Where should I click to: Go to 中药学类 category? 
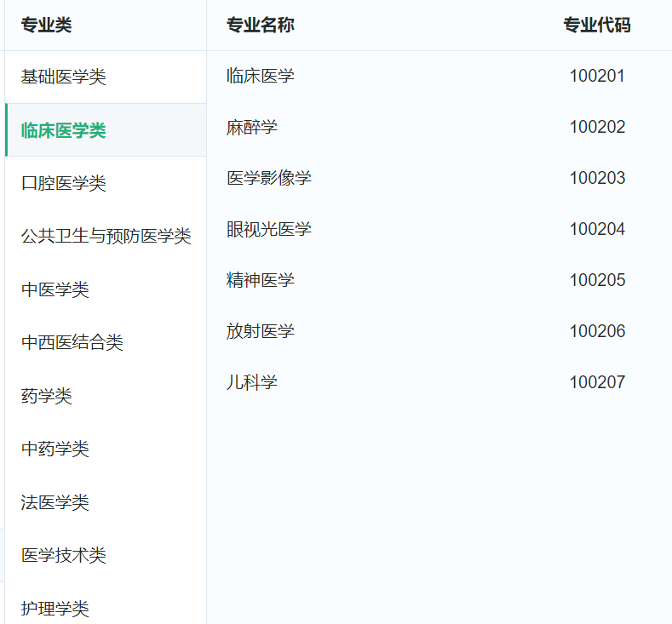tap(55, 449)
